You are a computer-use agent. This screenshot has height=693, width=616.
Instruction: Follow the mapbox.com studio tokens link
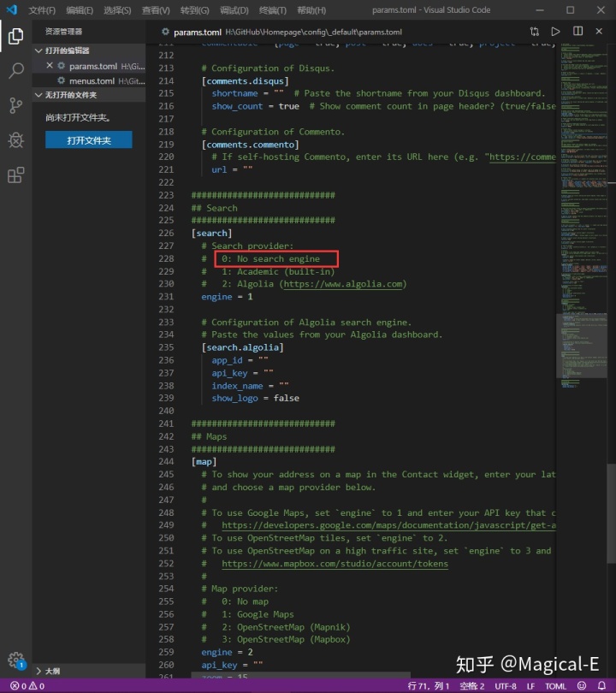click(335, 564)
